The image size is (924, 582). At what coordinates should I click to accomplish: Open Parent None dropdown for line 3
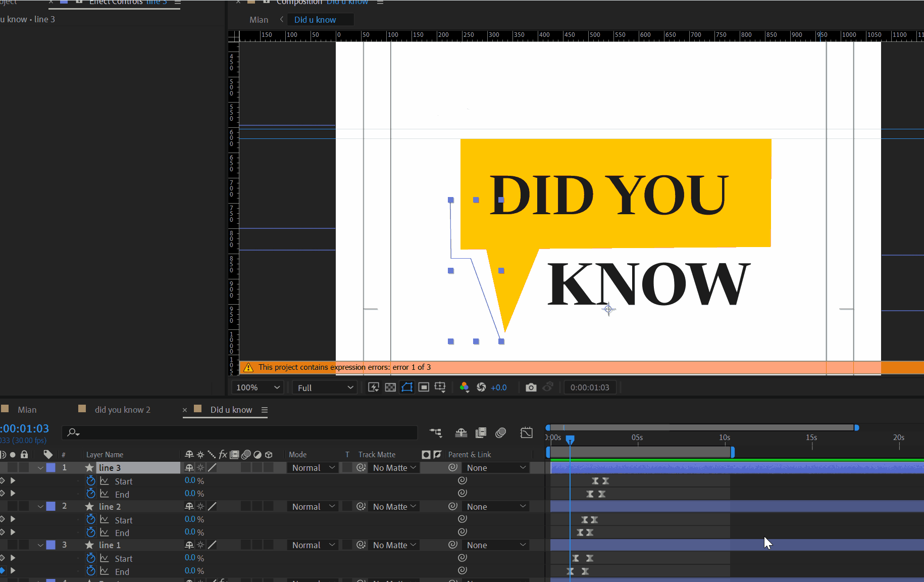click(x=496, y=468)
